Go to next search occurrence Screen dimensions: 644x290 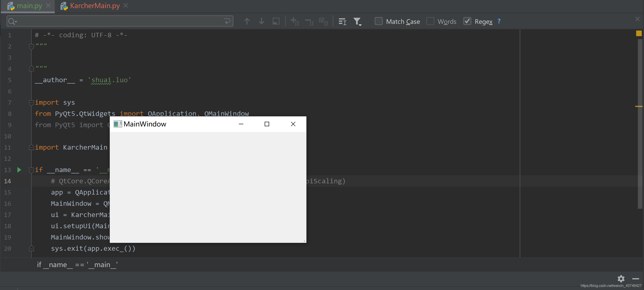coord(261,21)
